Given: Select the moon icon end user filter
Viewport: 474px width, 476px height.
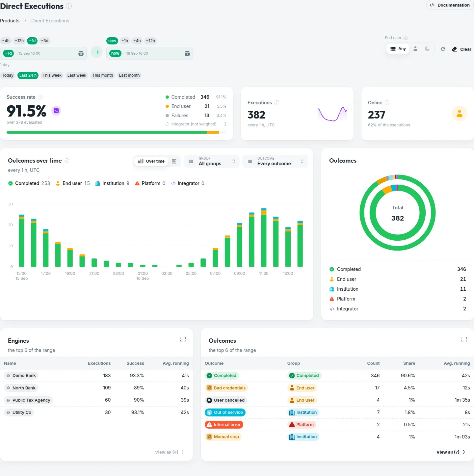Looking at the screenshot, I should click(427, 49).
